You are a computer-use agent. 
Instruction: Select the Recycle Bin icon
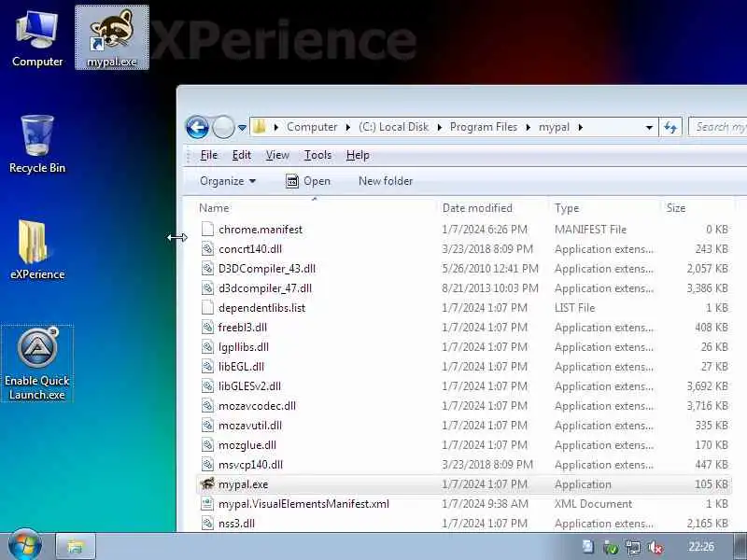pyautogui.click(x=37, y=145)
